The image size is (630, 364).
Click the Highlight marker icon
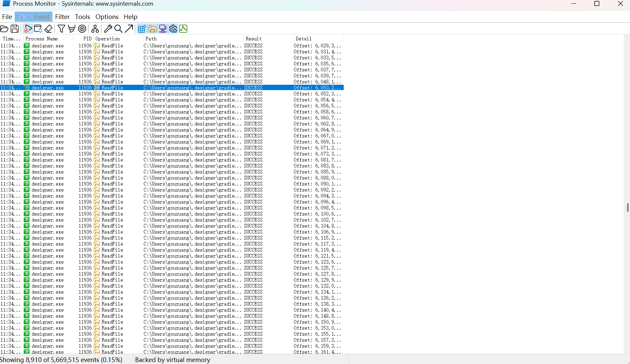point(71,29)
